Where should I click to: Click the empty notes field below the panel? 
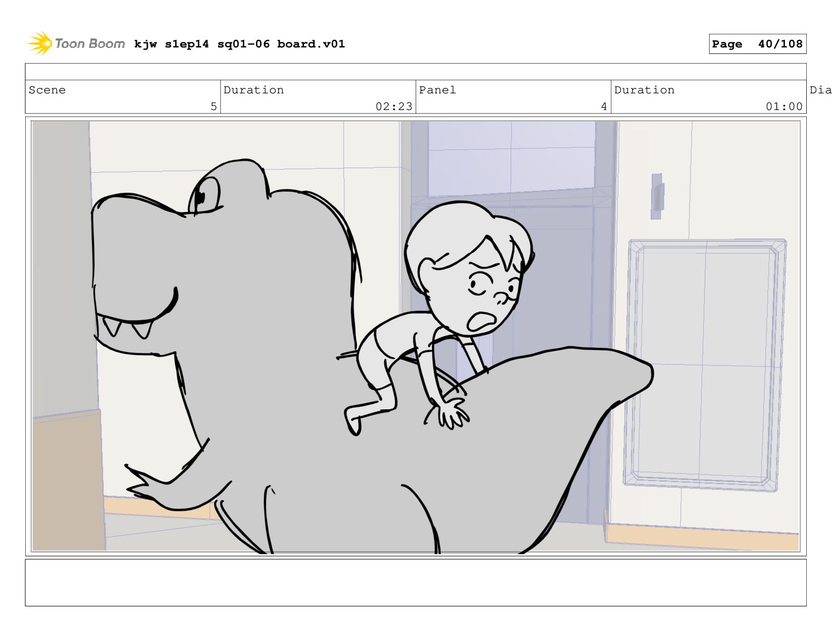click(x=415, y=582)
